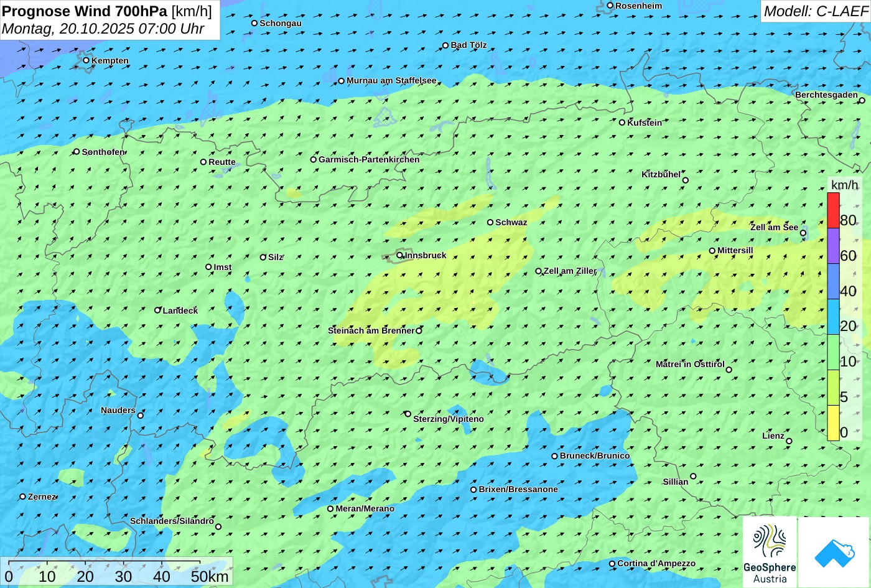Click the Imst city label
The image size is (871, 588).
click(223, 267)
